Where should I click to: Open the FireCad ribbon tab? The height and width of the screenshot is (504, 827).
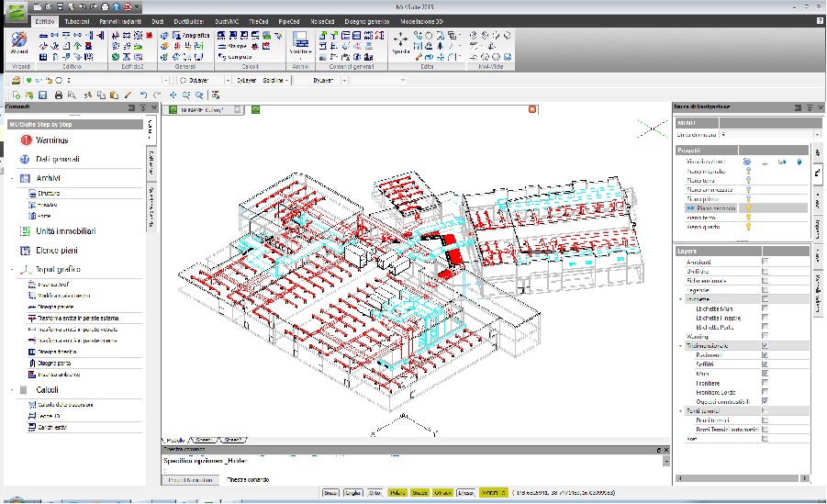259,22
